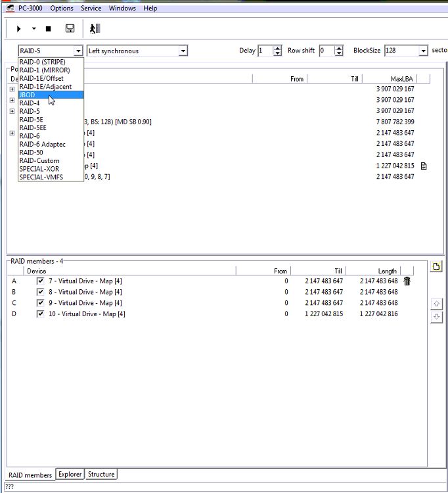
Task: Open the Windows menu
Action: (x=122, y=8)
